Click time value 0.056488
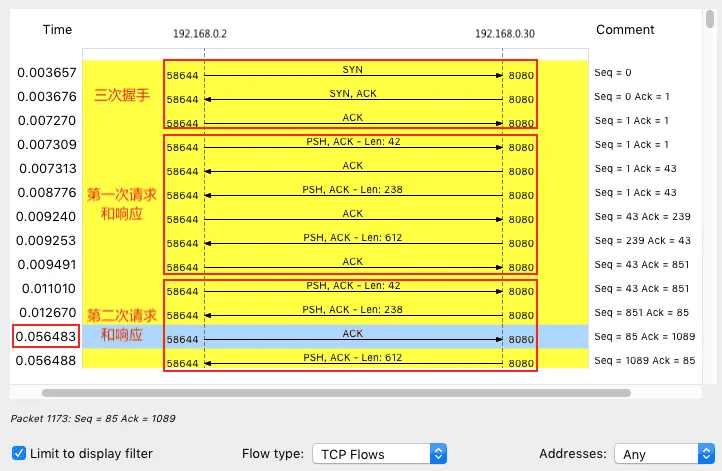 (x=46, y=361)
